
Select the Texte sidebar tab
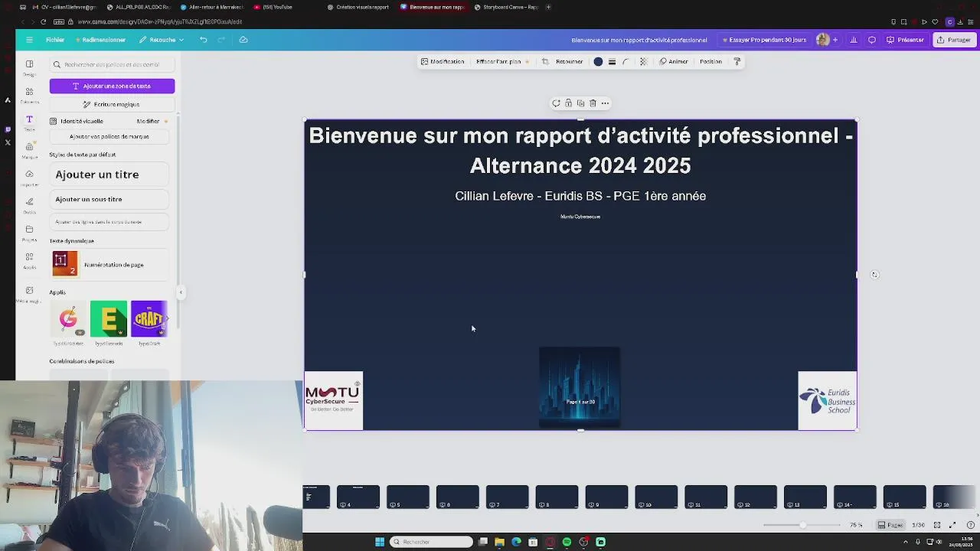[x=29, y=122]
